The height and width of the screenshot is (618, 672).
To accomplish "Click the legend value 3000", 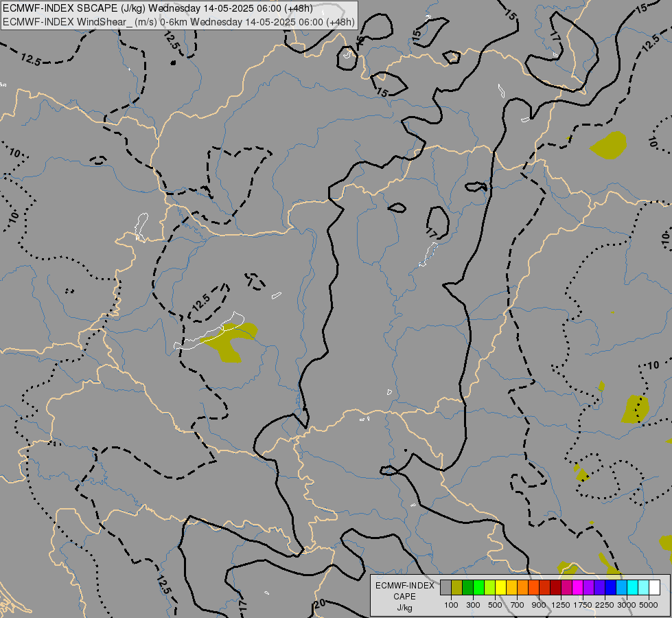I will click(x=627, y=605).
